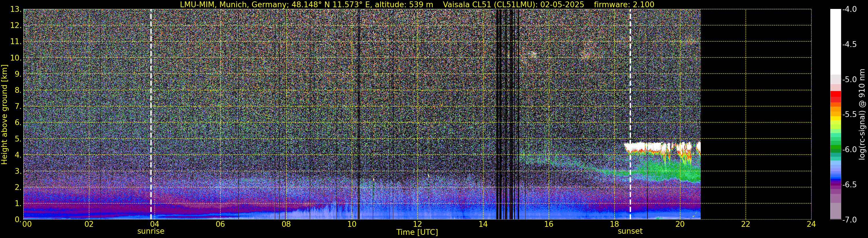Click the x-axis tick label 14
This screenshot has height=238, width=868.
point(483,224)
